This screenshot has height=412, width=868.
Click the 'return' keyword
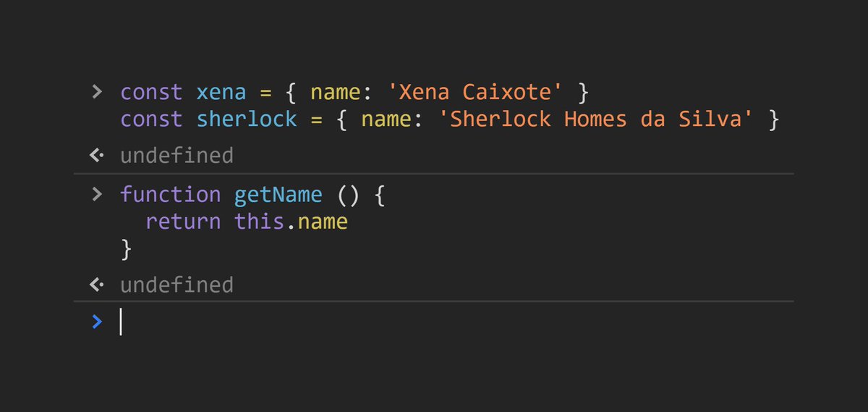pos(183,221)
